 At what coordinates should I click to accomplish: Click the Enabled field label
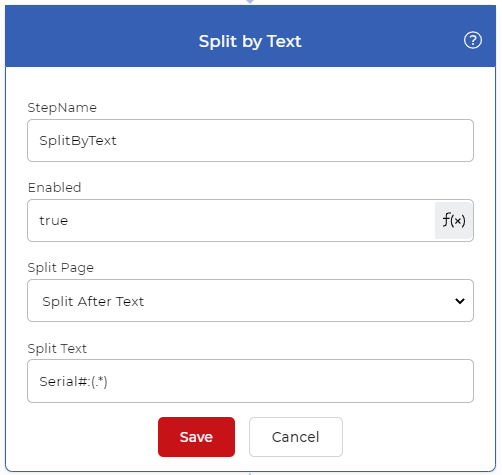[54, 188]
